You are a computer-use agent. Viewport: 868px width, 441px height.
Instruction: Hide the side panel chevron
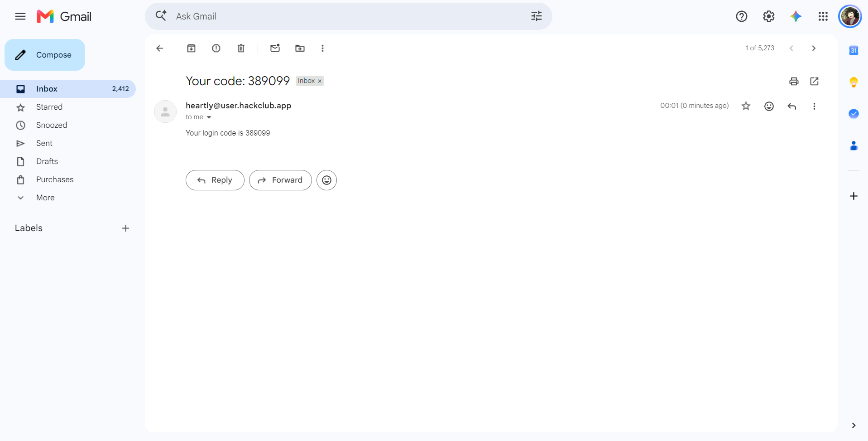click(x=854, y=425)
